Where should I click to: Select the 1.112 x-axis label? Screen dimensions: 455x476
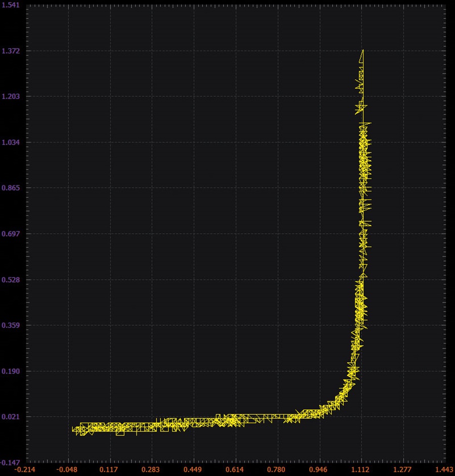click(x=360, y=470)
